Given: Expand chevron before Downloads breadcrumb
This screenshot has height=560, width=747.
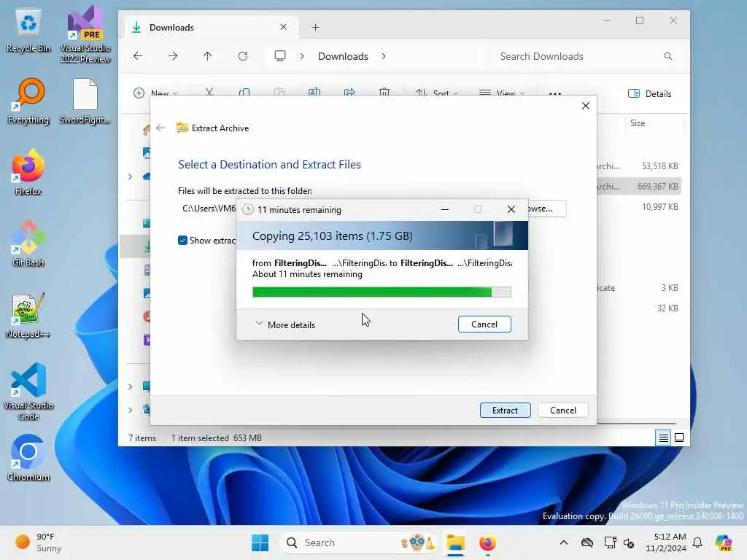Looking at the screenshot, I should 301,56.
